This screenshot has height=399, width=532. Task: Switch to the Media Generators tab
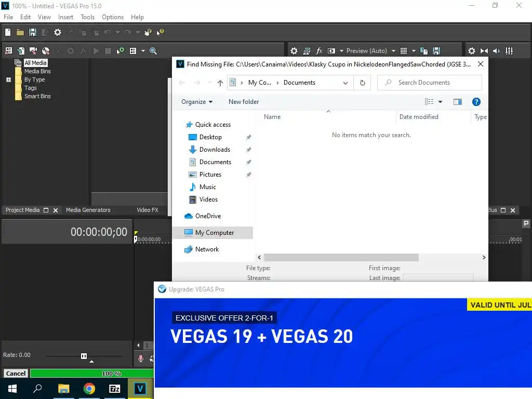point(88,210)
